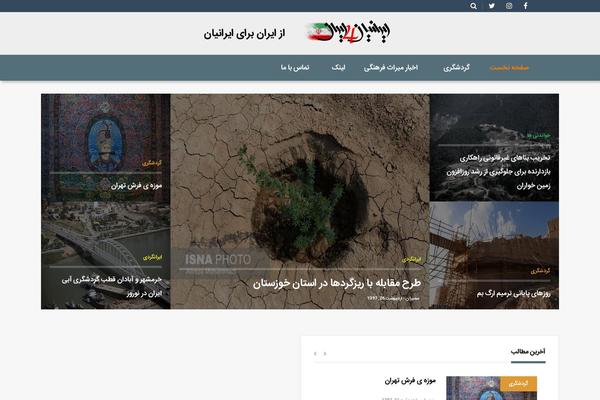Click the slogan از ایران برای ایرانیان

pos(244,34)
